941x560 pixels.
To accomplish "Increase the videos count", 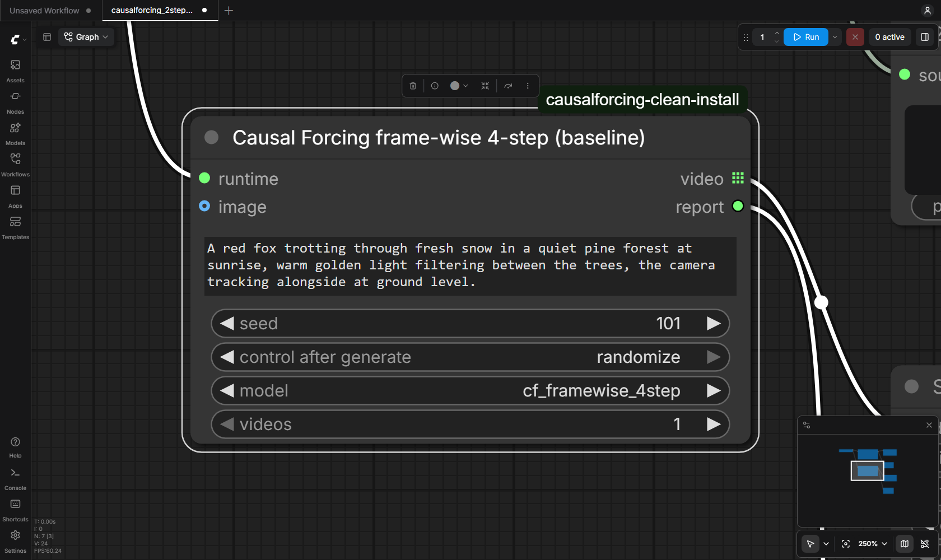I will tap(714, 424).
